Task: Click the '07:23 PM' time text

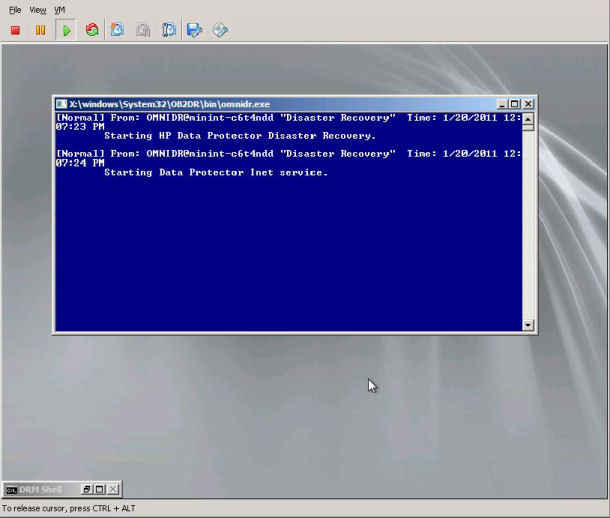Action: [80, 126]
